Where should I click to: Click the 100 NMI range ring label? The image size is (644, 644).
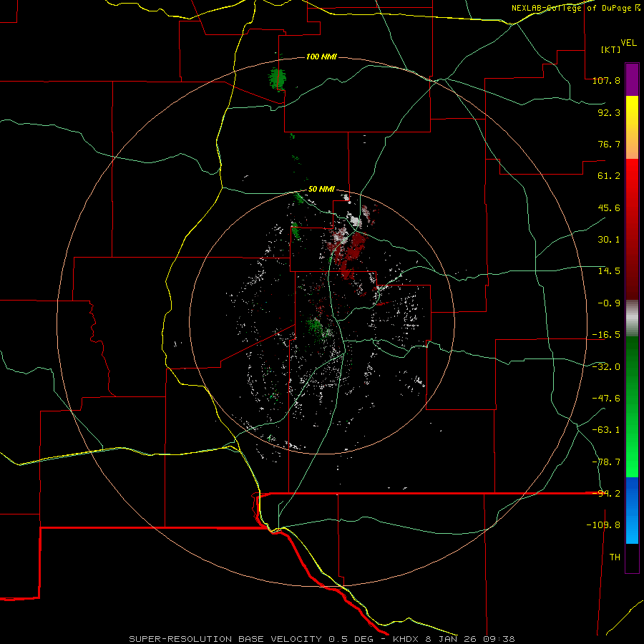click(321, 57)
